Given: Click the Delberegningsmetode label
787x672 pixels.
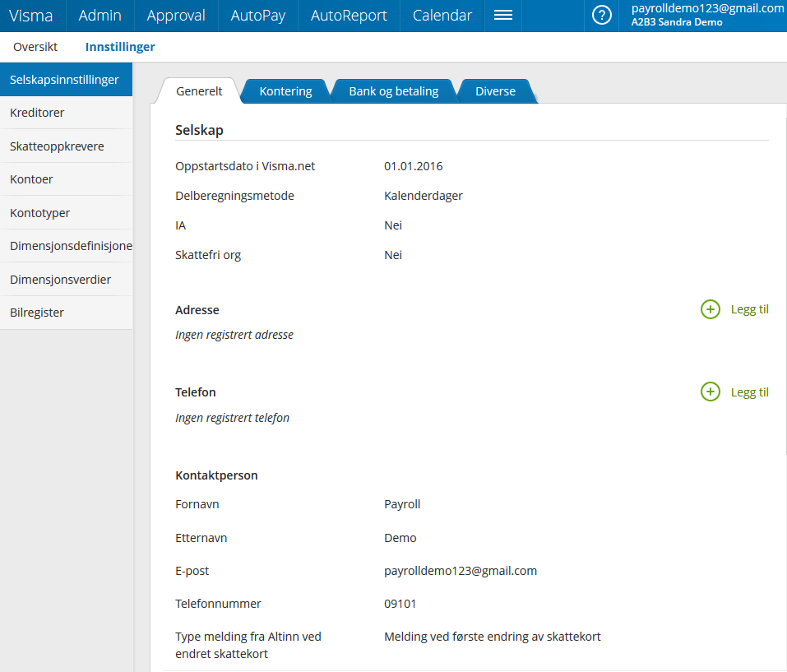Looking at the screenshot, I should pos(234,196).
